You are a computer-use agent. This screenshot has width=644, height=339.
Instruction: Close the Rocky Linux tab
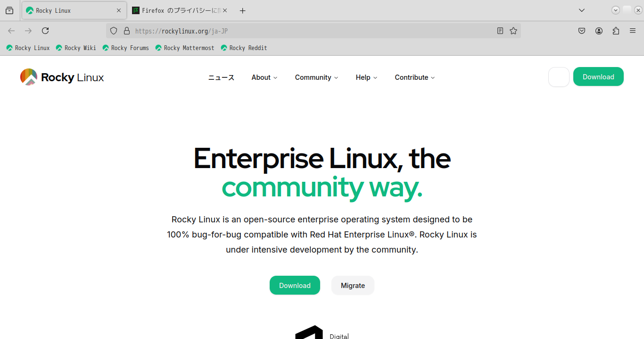(119, 10)
